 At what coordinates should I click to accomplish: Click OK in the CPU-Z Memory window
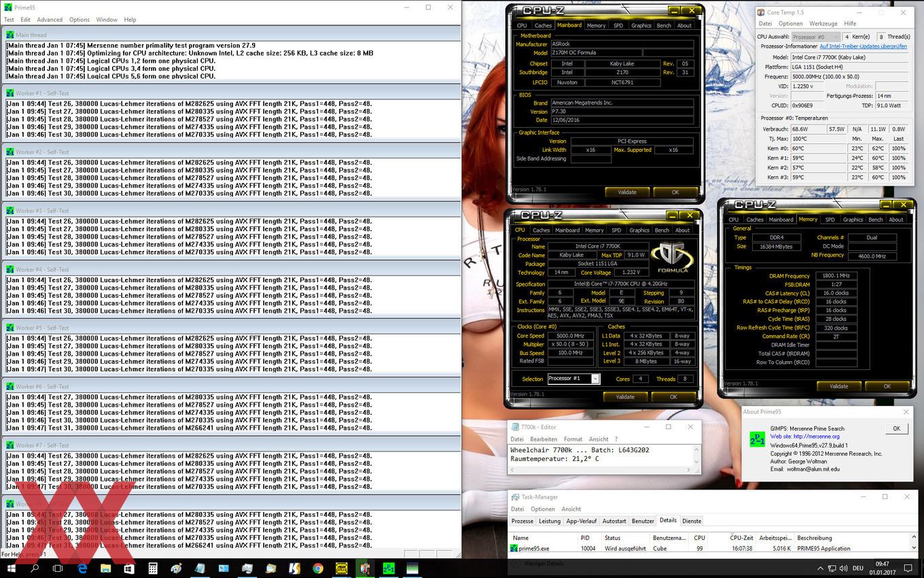(887, 386)
